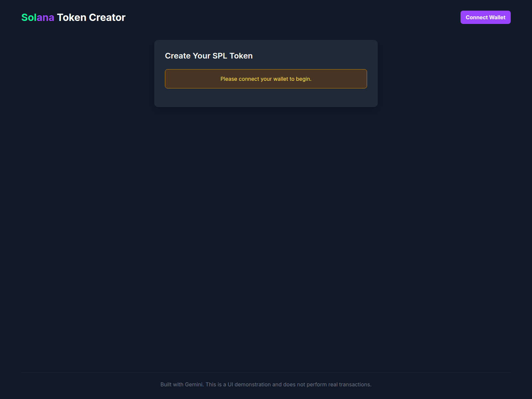Click the word 'Token' in page header

pyautogui.click(x=71, y=17)
